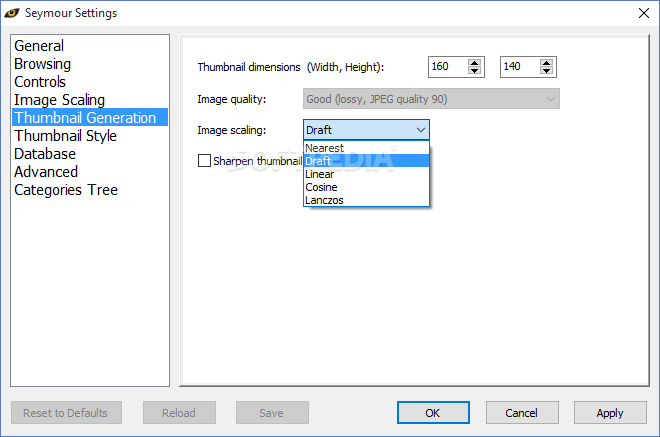Image resolution: width=660 pixels, height=437 pixels.
Task: Click the Seymour eye icon in title bar
Action: click(12, 13)
